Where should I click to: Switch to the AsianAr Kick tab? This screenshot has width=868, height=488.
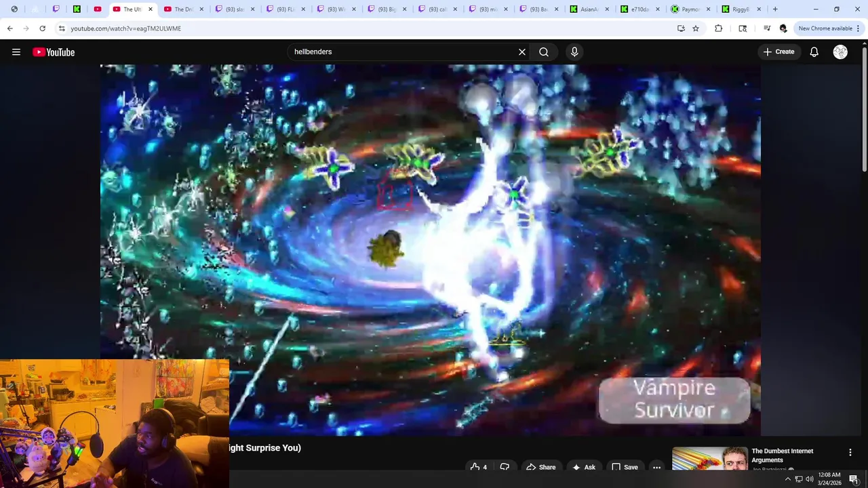590,9
